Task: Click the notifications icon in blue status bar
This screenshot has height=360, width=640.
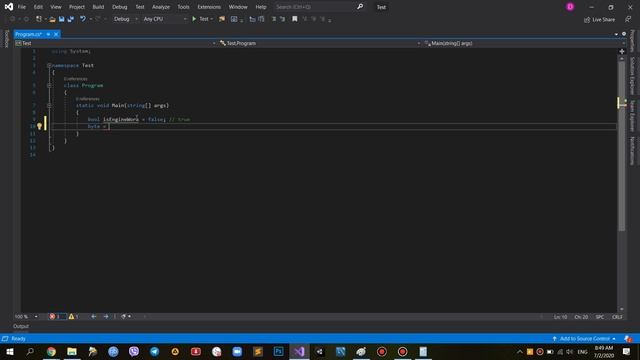Action: [x=628, y=339]
